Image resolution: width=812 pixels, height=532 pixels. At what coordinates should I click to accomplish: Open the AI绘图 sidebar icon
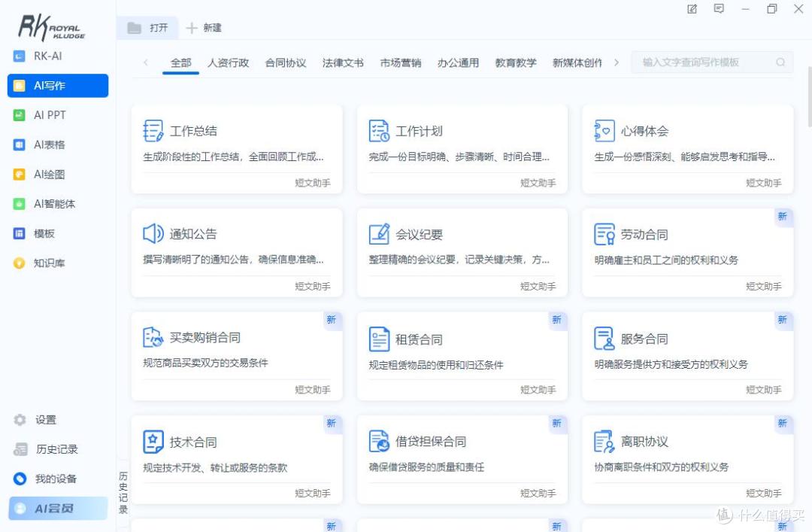[x=19, y=175]
